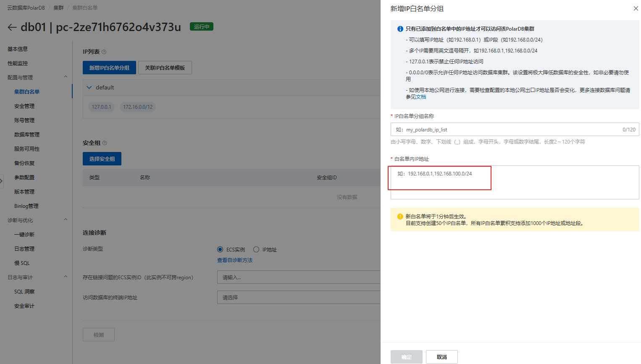Click the 新增IP白名单分组 button
641x364 pixels.
coord(109,68)
